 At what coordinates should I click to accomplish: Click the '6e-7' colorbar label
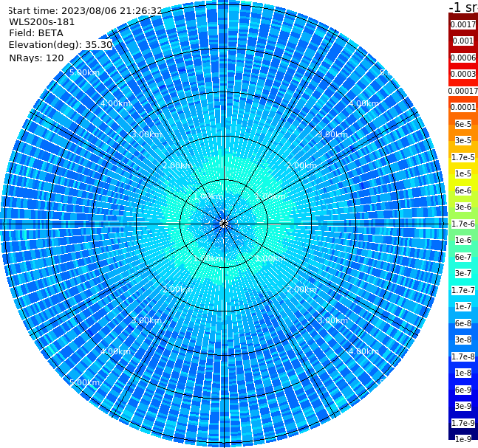click(x=463, y=257)
